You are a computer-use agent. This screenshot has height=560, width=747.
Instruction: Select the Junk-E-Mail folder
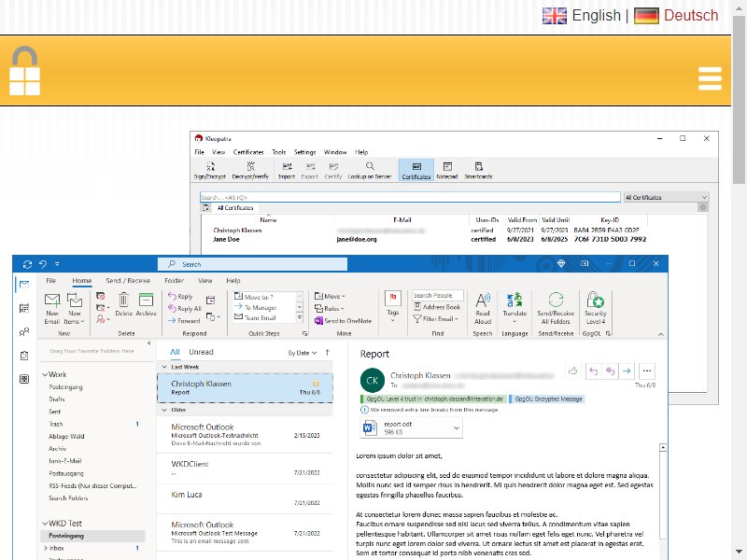(x=64, y=460)
